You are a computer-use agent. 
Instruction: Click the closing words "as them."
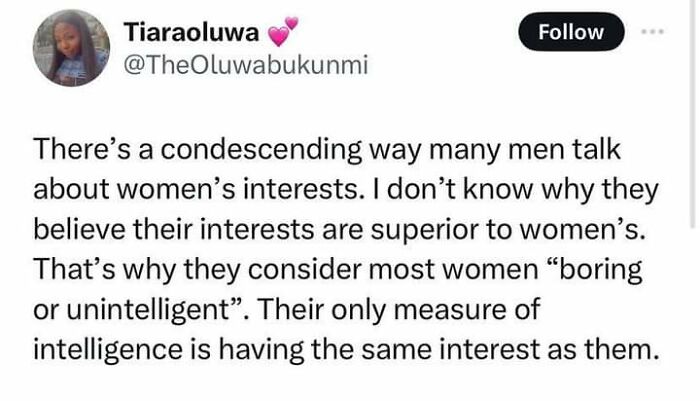click(x=609, y=349)
